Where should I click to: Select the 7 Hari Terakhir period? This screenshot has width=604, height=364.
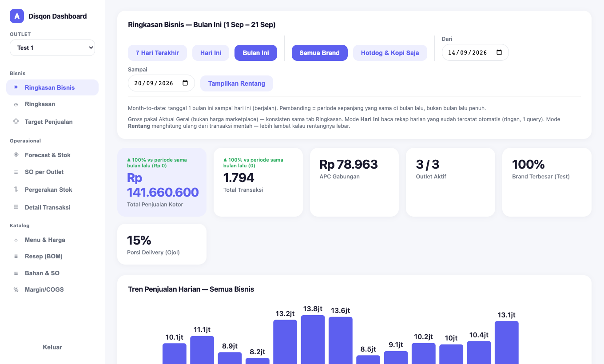(x=157, y=53)
